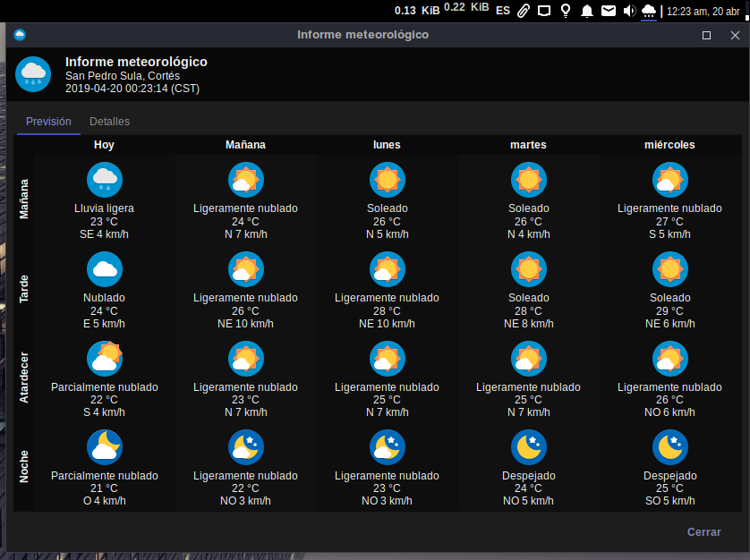Click the panel clock showing 12:23 am
The width and height of the screenshot is (750, 560).
703,12
